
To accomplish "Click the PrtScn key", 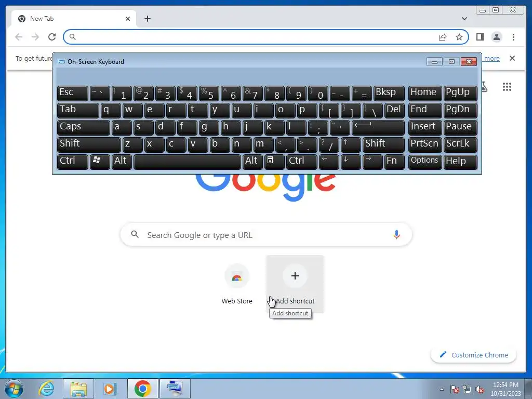I will coord(425,144).
